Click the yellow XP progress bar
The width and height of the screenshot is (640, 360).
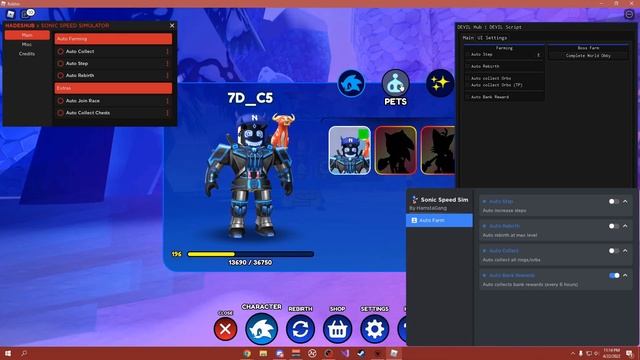(250, 254)
